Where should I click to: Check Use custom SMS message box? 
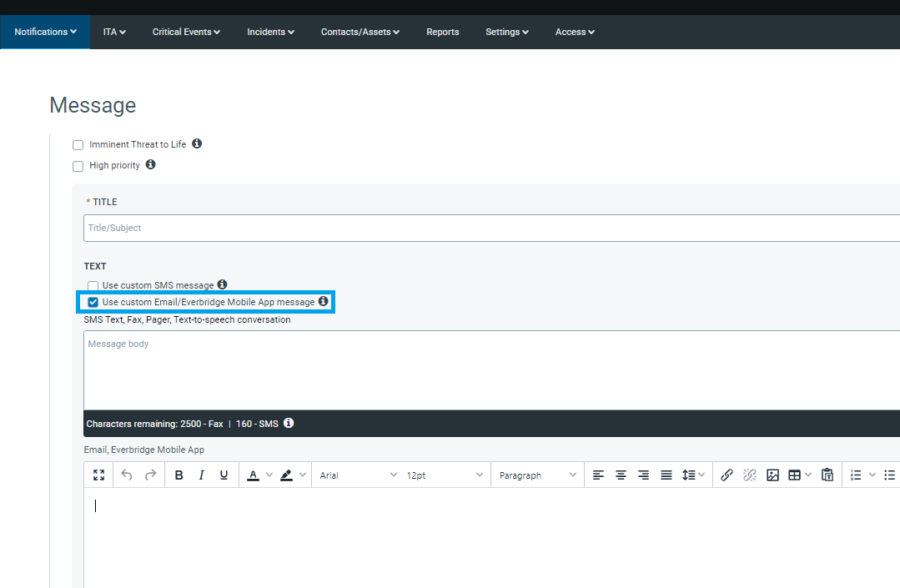click(x=93, y=286)
